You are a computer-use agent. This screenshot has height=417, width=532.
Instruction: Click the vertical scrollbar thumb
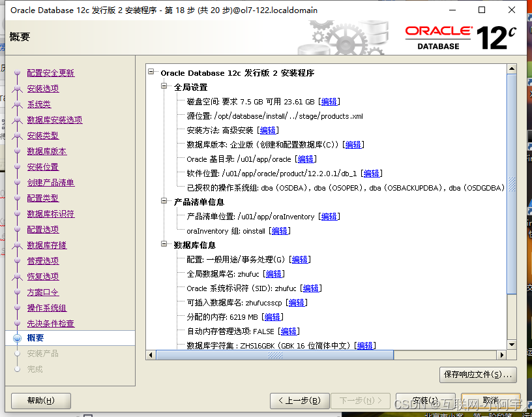[x=512, y=184]
